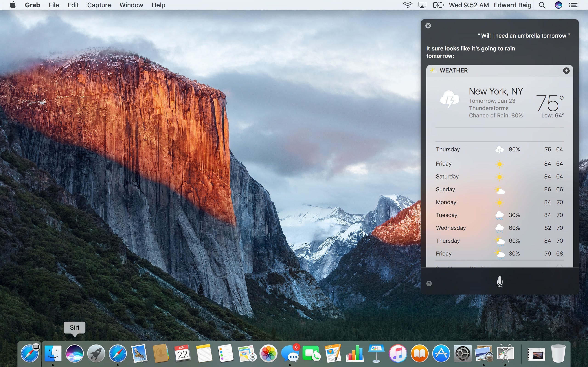
Task: Close the Siri results window
Action: point(428,26)
